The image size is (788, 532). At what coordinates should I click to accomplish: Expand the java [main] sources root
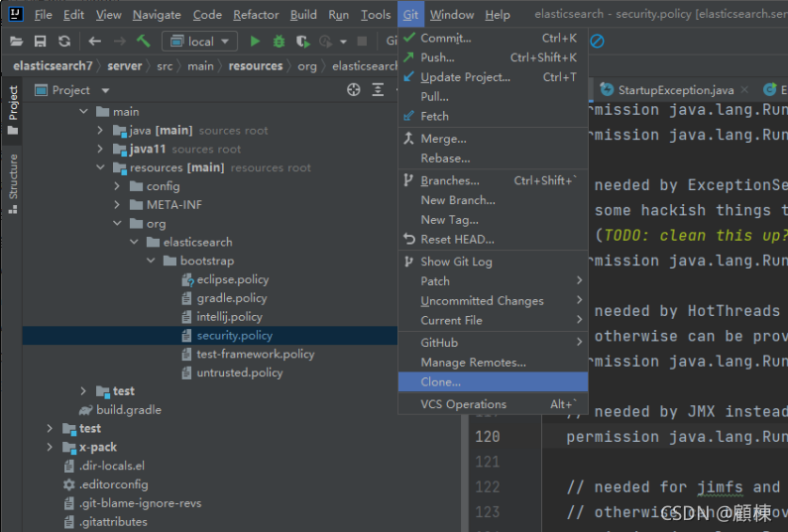[100, 130]
